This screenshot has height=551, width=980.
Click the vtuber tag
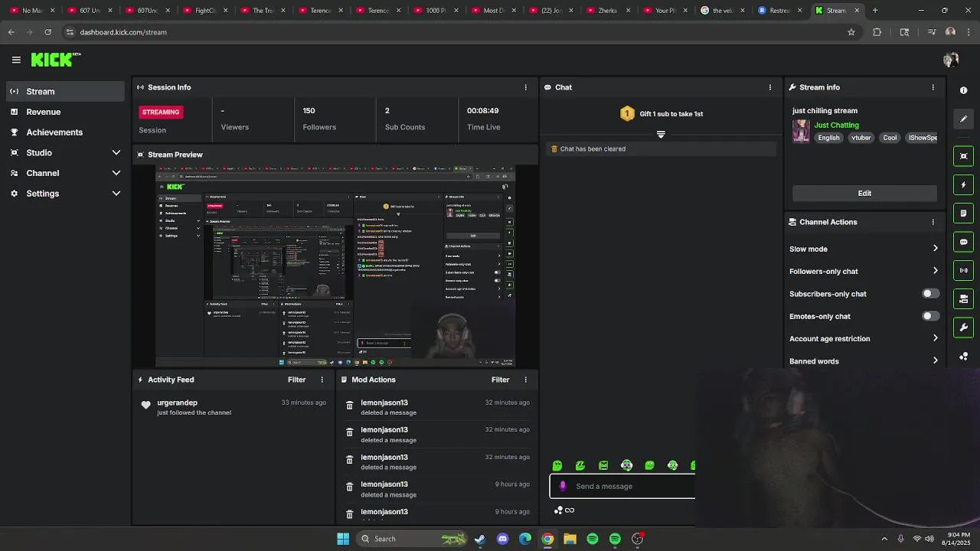[861, 138]
